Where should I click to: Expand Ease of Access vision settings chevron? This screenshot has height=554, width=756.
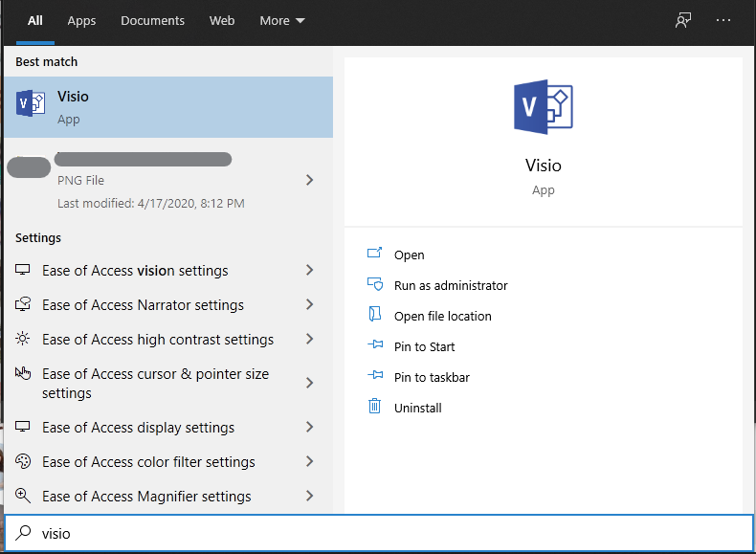click(x=309, y=271)
